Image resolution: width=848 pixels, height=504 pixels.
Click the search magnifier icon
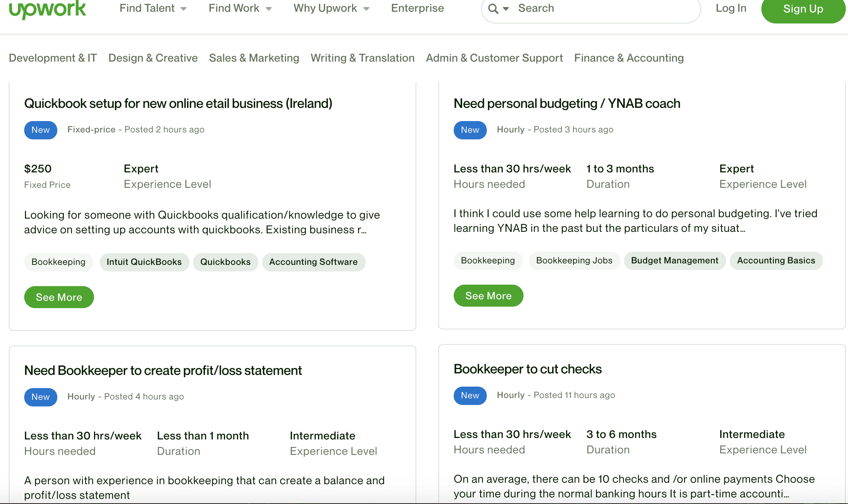point(494,8)
